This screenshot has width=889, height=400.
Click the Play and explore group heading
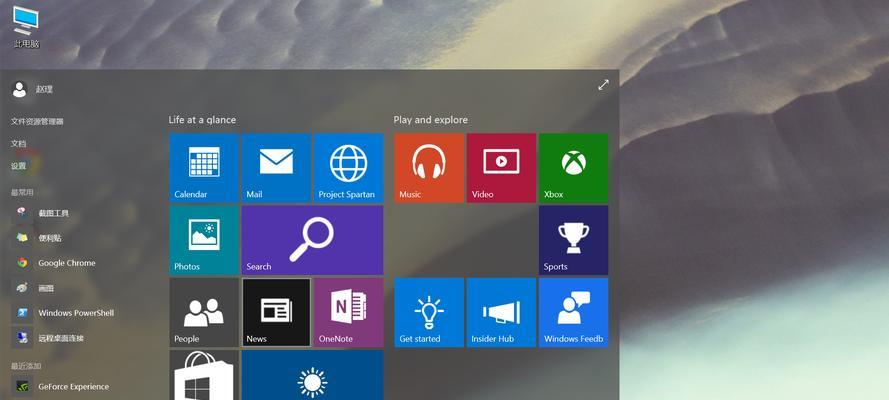430,120
